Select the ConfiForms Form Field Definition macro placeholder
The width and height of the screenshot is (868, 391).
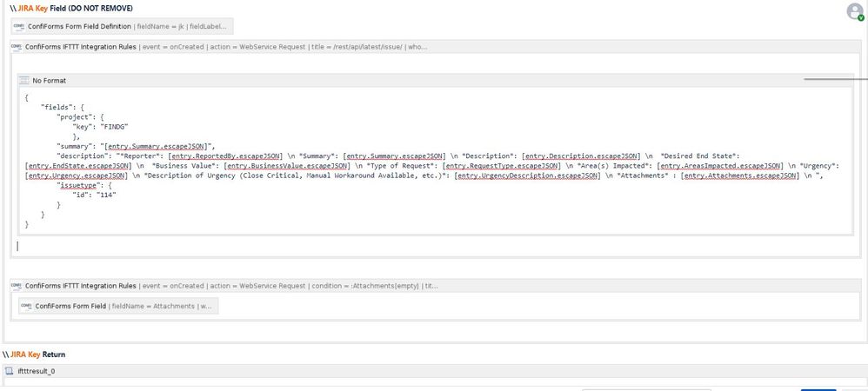[x=123, y=26]
